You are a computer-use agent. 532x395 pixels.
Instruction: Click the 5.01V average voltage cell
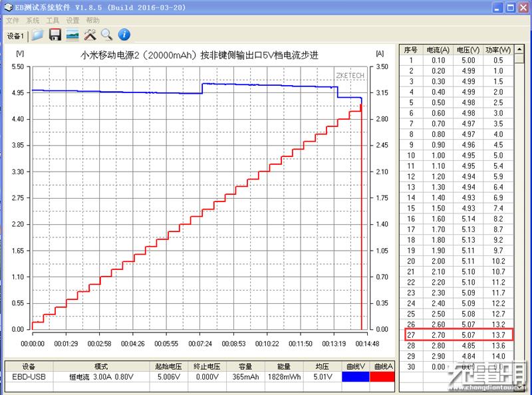[x=323, y=376]
